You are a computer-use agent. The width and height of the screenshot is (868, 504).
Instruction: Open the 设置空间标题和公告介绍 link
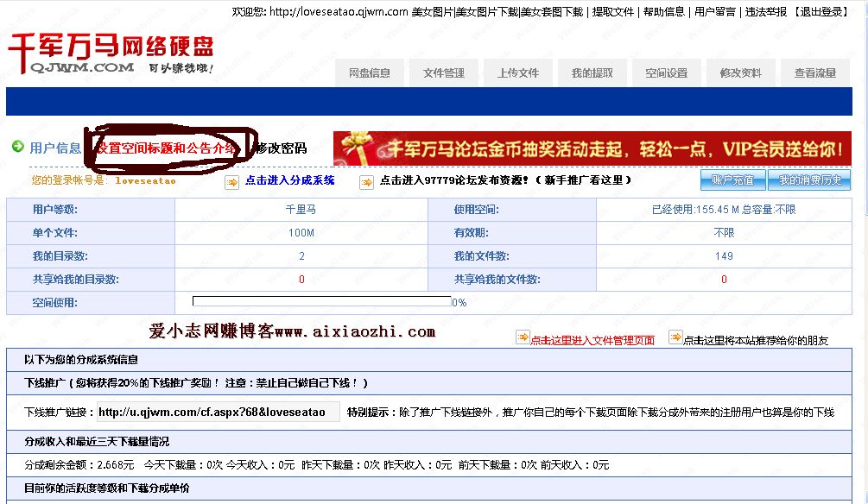[x=165, y=148]
